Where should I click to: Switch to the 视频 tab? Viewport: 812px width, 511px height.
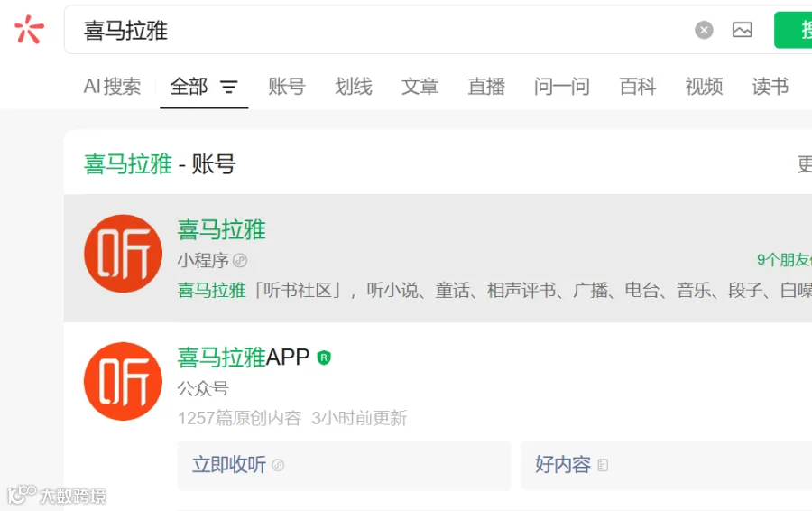(704, 86)
